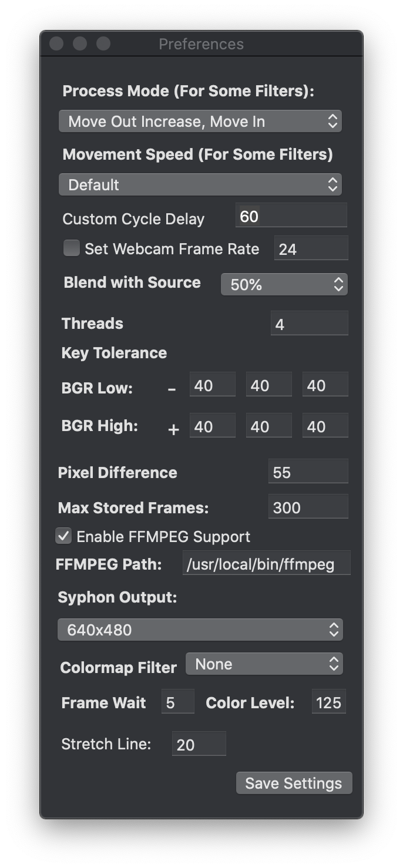Click the Max Stored Frames field

click(x=308, y=507)
